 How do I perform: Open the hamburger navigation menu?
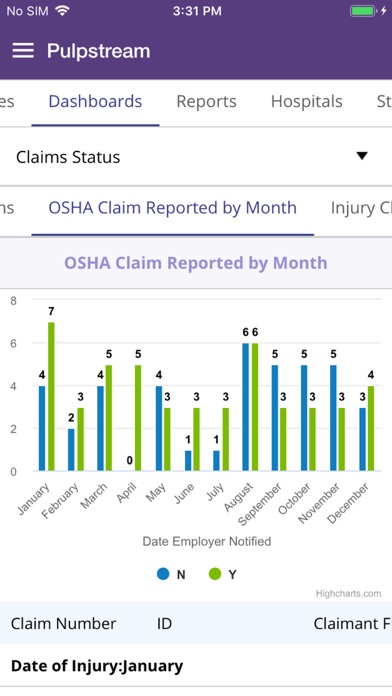(x=23, y=51)
